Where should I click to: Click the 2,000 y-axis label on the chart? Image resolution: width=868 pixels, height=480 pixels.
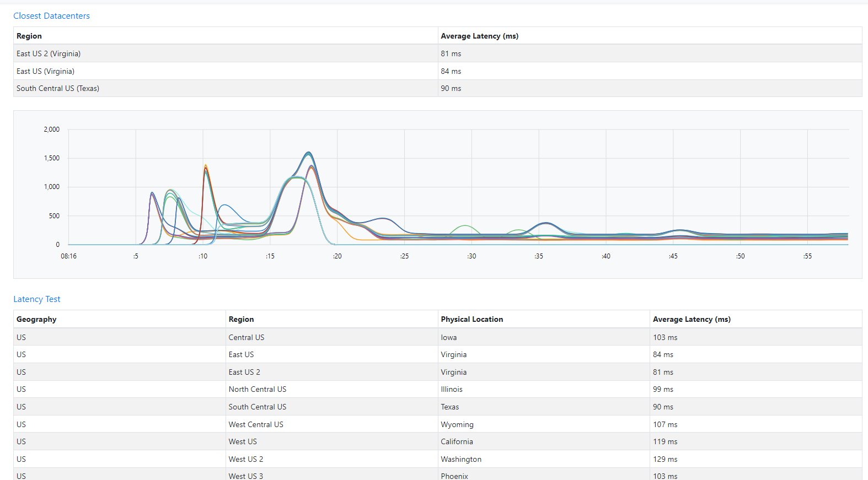pos(52,130)
